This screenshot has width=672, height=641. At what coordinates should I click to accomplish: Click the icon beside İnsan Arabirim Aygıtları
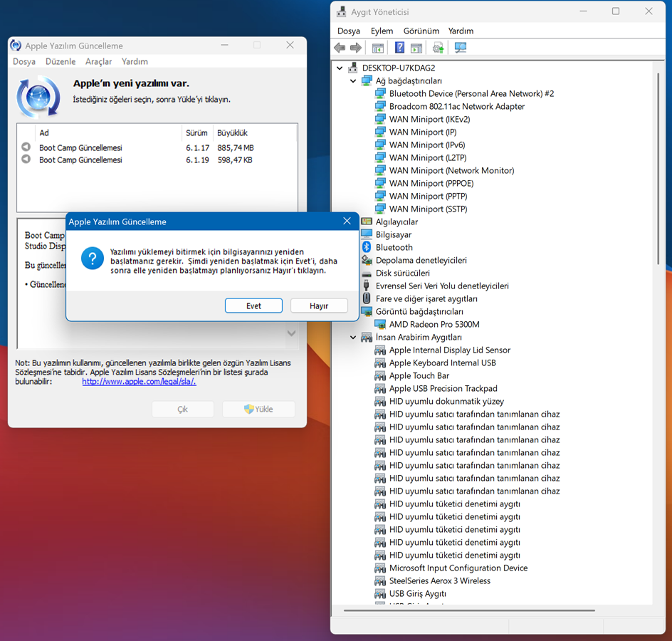tap(367, 337)
